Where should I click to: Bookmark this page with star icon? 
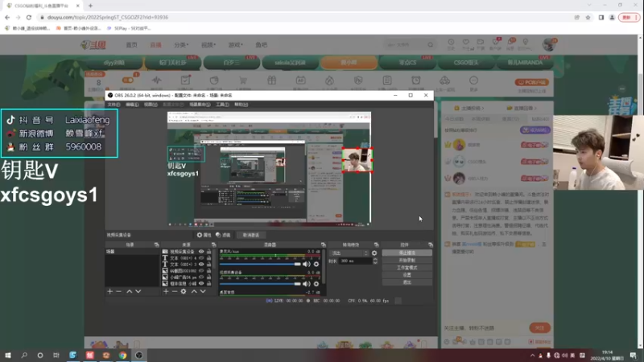tap(588, 18)
